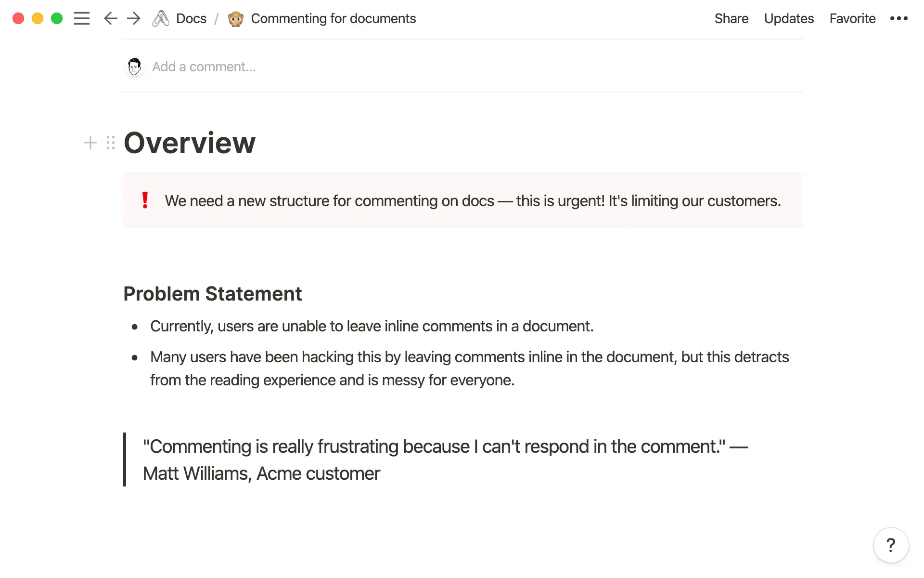Viewport: 924px width, 578px height.
Task: Click the monkey emoji page icon
Action: tap(235, 18)
